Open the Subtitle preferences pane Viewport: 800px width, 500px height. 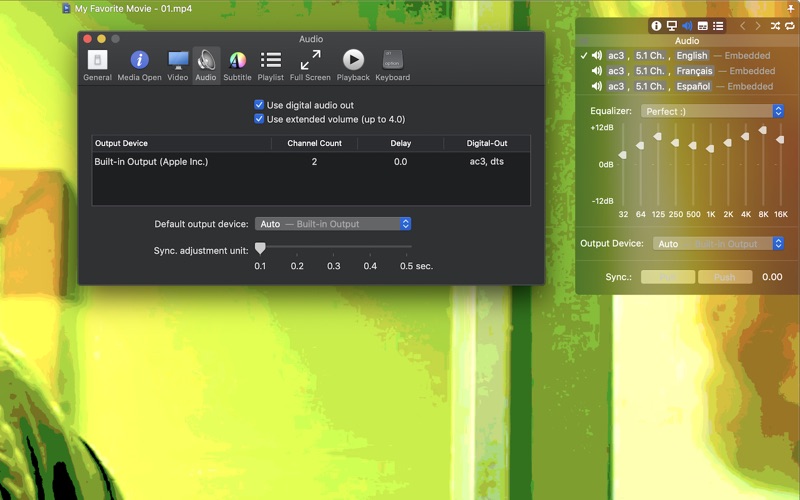point(237,64)
